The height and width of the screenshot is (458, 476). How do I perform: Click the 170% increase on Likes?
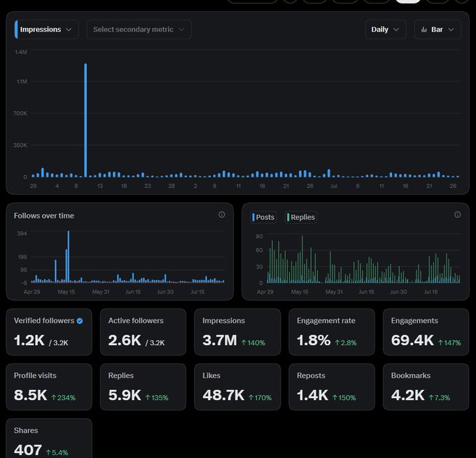(x=260, y=398)
